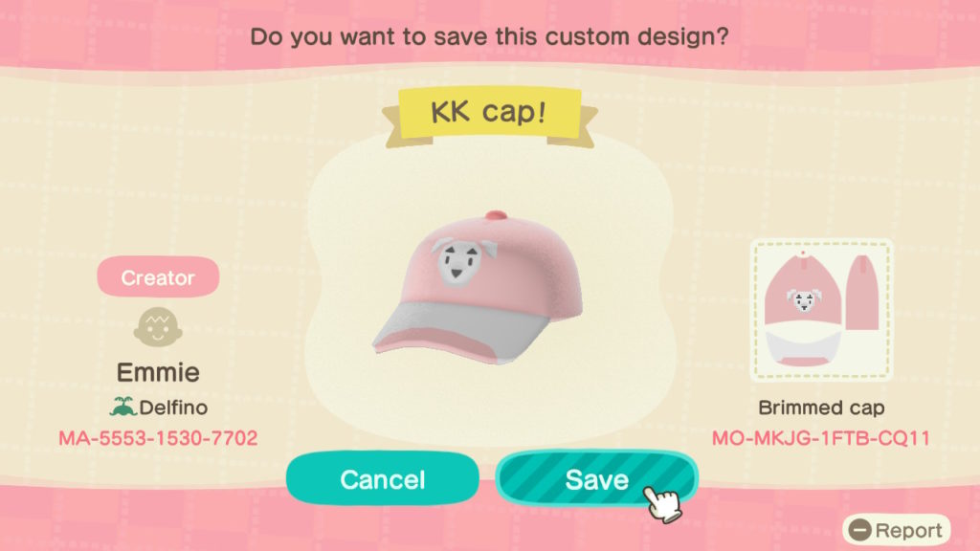The width and height of the screenshot is (980, 551).
Task: Select the Report option
Action: pos(896,530)
